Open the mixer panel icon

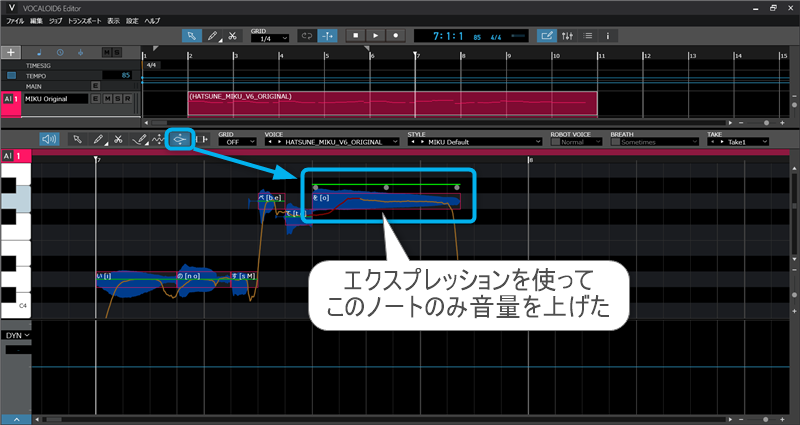pyautogui.click(x=567, y=36)
